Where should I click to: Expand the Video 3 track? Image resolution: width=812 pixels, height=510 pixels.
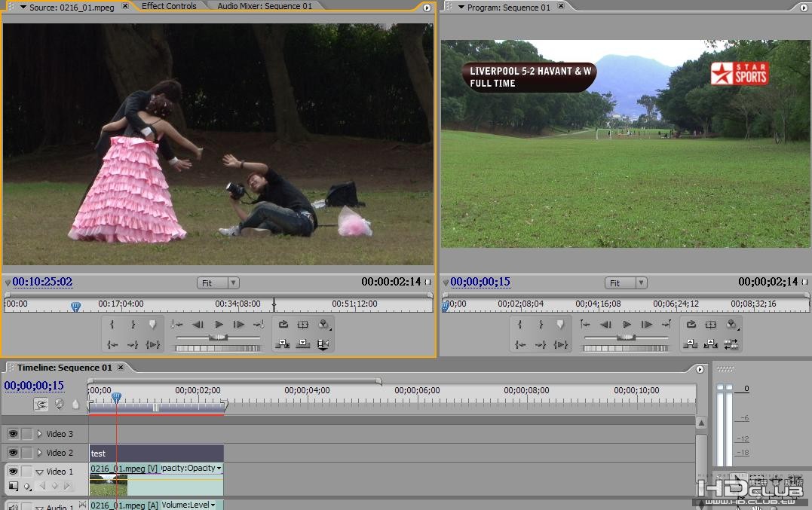40,434
